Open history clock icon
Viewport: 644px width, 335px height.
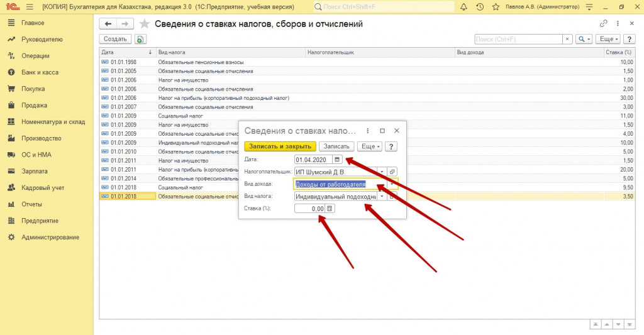pyautogui.click(x=480, y=7)
